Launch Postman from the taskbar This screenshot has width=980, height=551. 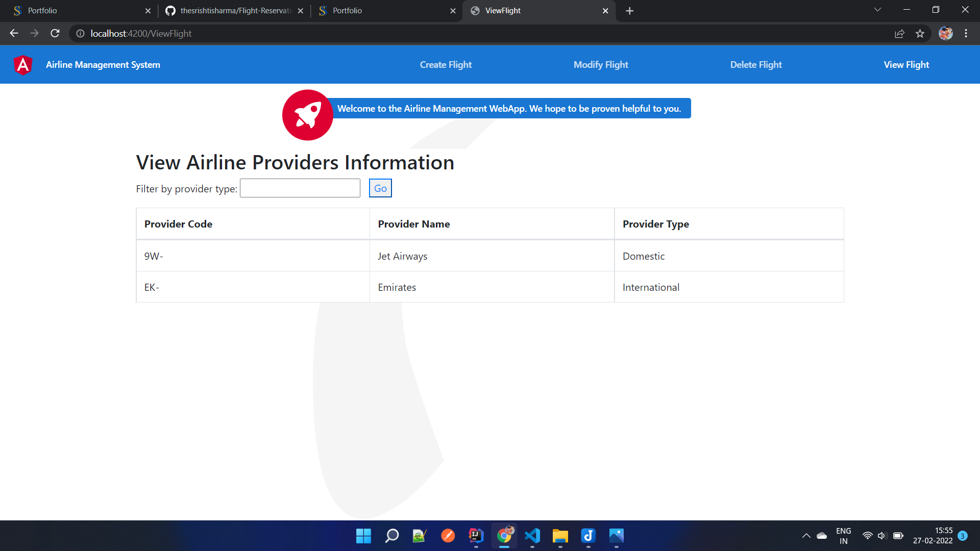pyautogui.click(x=448, y=536)
